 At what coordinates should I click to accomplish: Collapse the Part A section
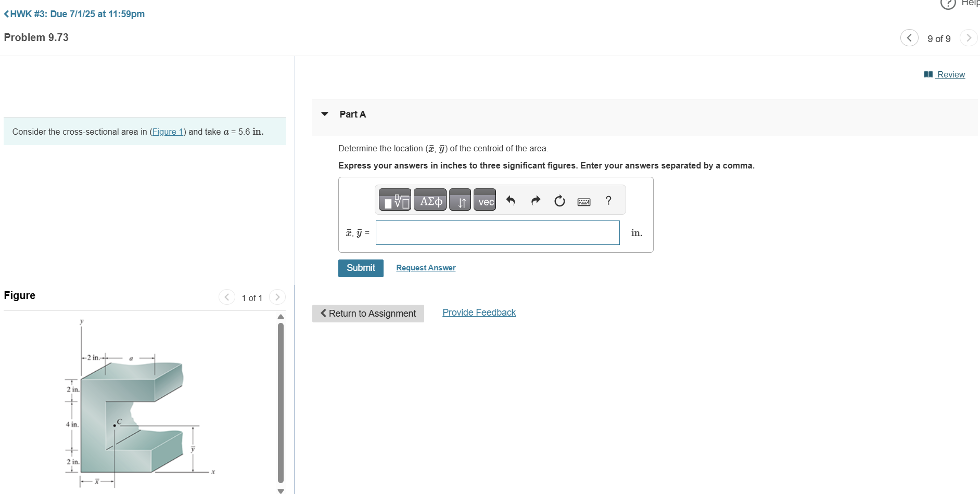pos(324,114)
